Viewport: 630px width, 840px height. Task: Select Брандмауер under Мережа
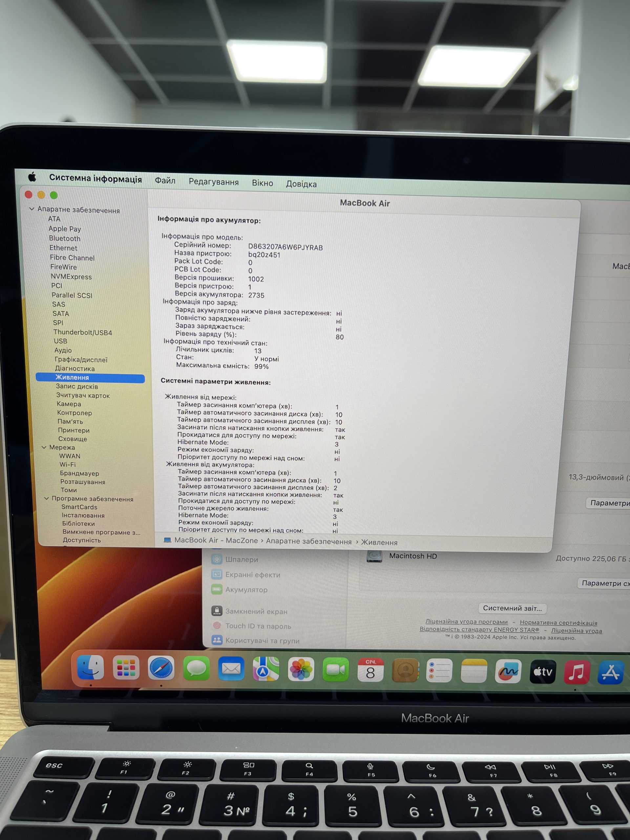[x=79, y=473]
